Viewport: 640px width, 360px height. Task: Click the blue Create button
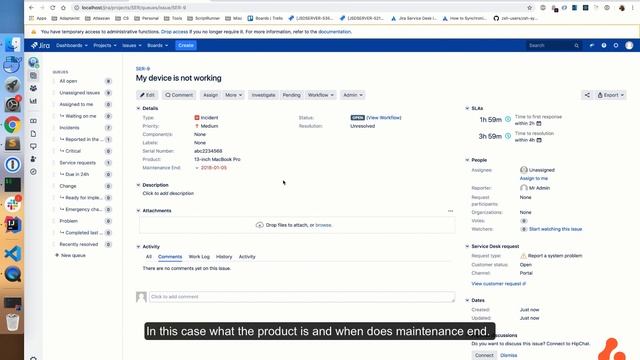click(x=186, y=45)
